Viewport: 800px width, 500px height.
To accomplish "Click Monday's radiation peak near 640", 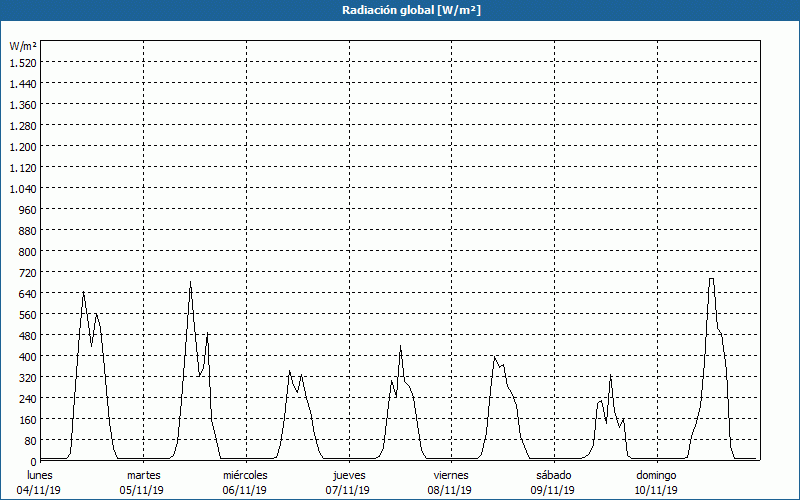I will pyautogui.click(x=83, y=292).
